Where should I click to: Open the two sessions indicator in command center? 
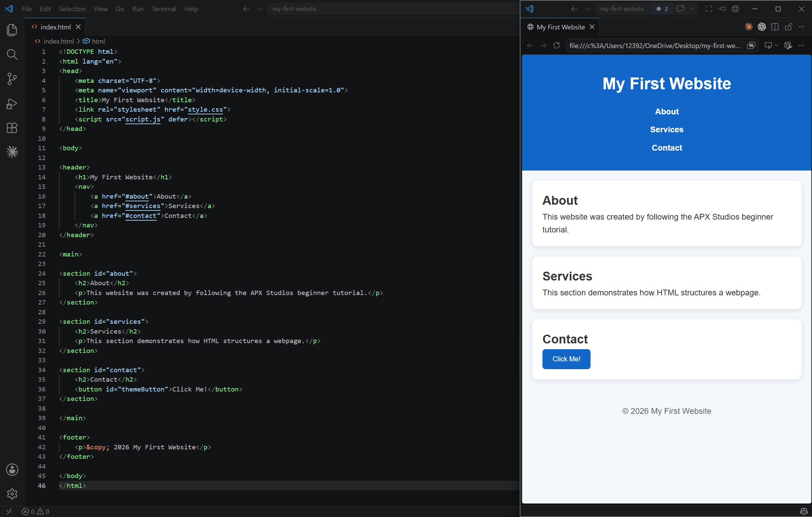[x=662, y=9]
